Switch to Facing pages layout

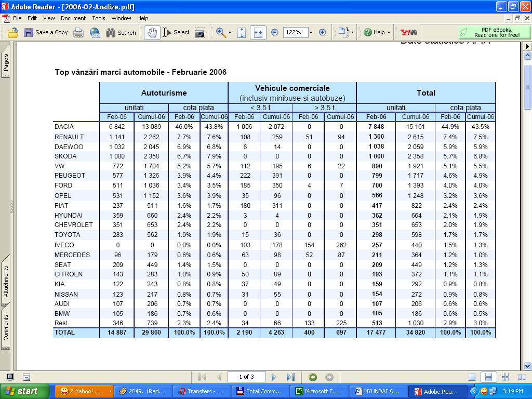click(522, 377)
